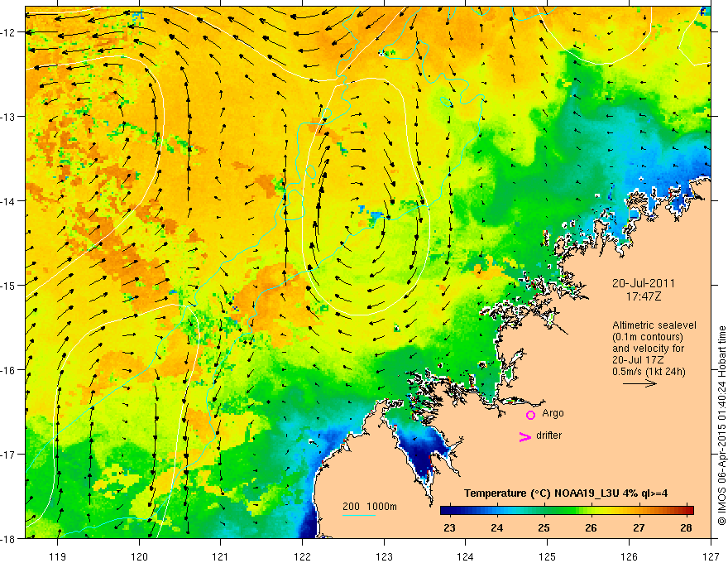Viewport: 728px width, 563px height.
Task: Click latitude axis label -17
Action: [9, 454]
